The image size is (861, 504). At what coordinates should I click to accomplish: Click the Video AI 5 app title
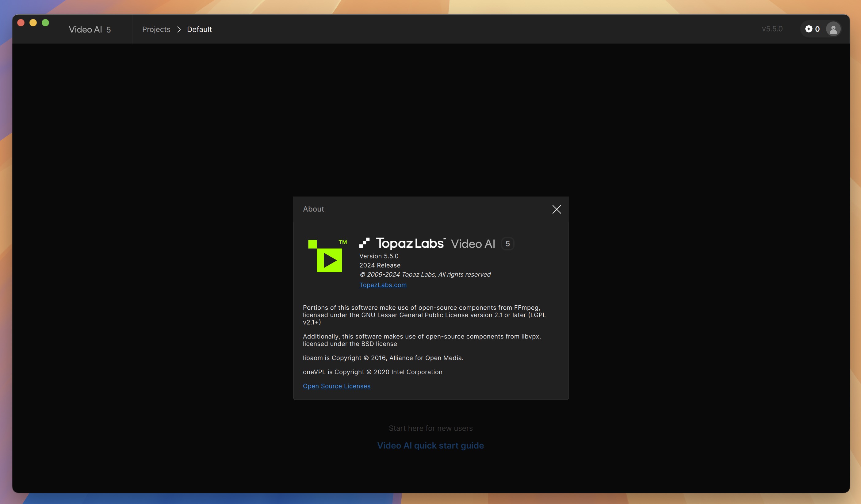(x=90, y=30)
